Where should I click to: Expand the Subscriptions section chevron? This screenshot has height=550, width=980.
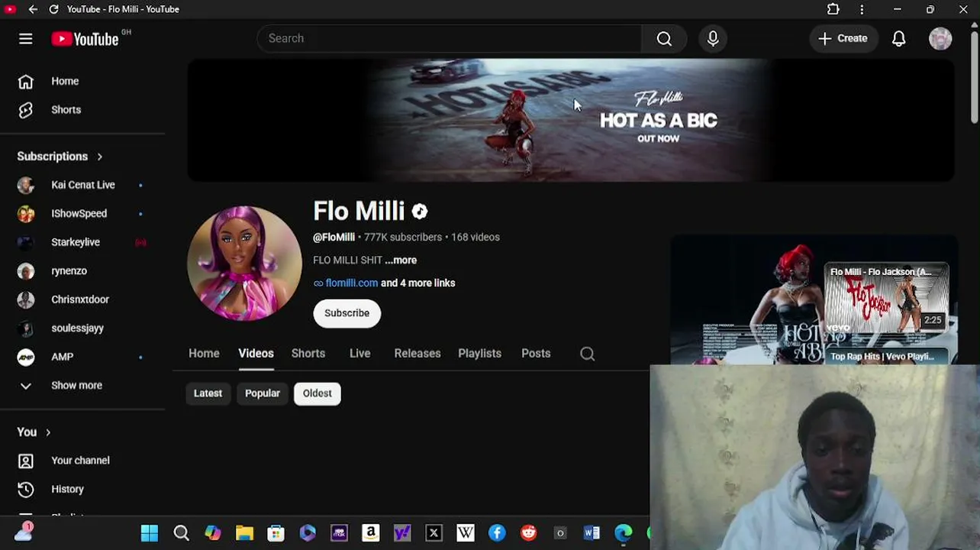99,157
